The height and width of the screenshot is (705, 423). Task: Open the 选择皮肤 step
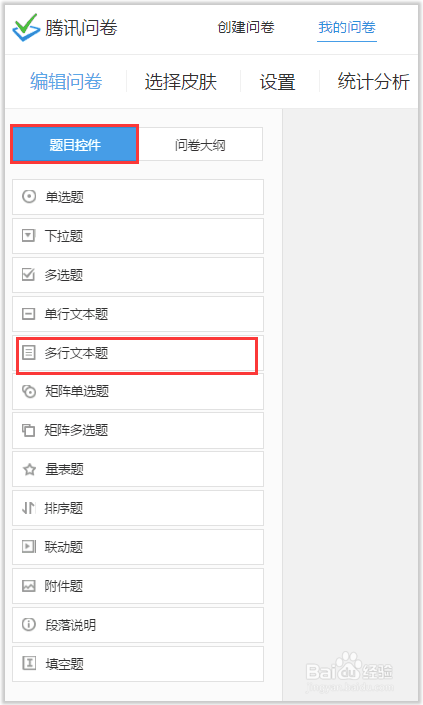180,82
